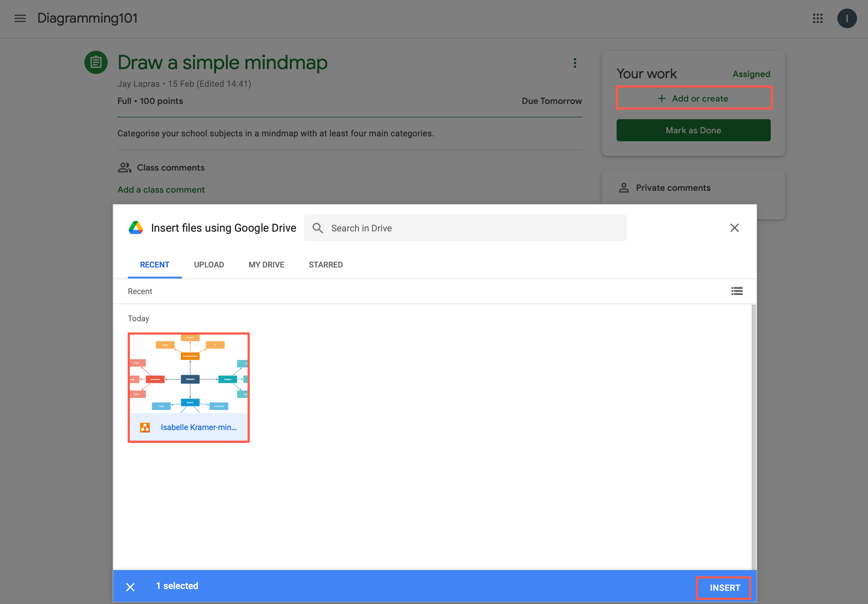Click the Private comments person icon
This screenshot has height=604, width=868.
pyautogui.click(x=624, y=187)
